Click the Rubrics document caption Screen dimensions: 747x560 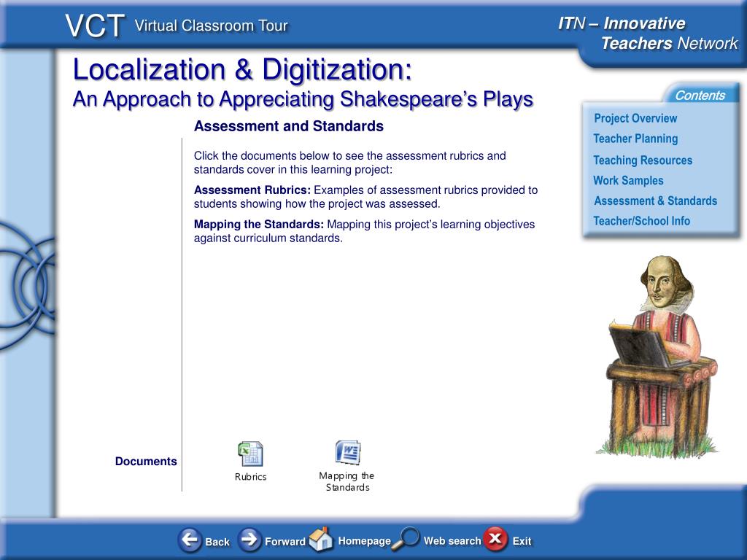coord(251,477)
